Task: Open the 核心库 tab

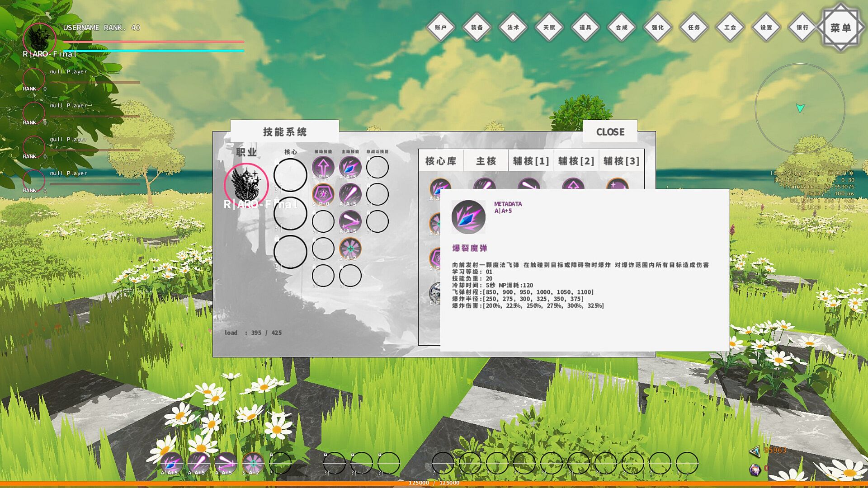Action: (441, 161)
